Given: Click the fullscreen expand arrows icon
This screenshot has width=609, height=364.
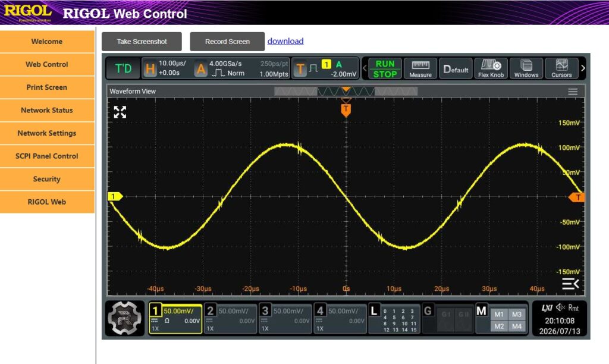Looking at the screenshot, I should [x=120, y=112].
